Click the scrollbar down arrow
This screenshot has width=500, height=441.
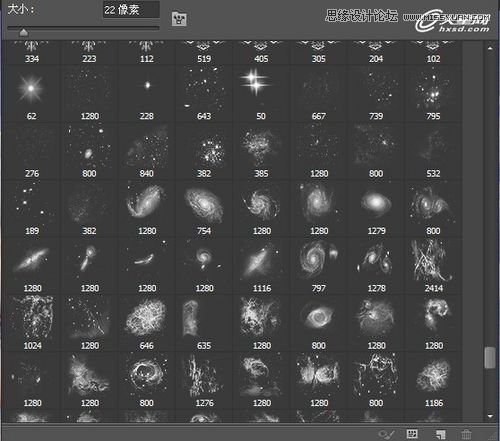point(490,416)
